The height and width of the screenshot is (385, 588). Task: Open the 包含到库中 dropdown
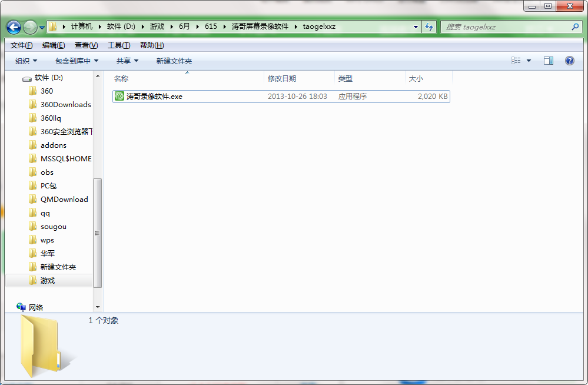pyautogui.click(x=77, y=61)
